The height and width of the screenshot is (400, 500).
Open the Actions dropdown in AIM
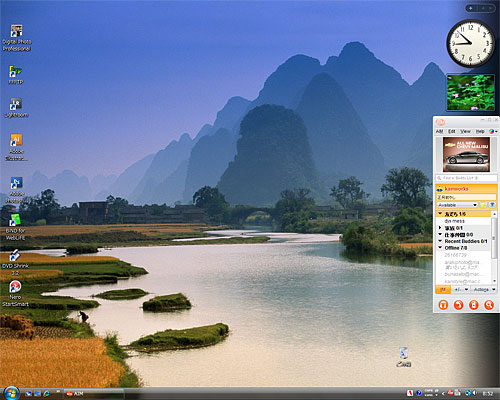point(484,289)
